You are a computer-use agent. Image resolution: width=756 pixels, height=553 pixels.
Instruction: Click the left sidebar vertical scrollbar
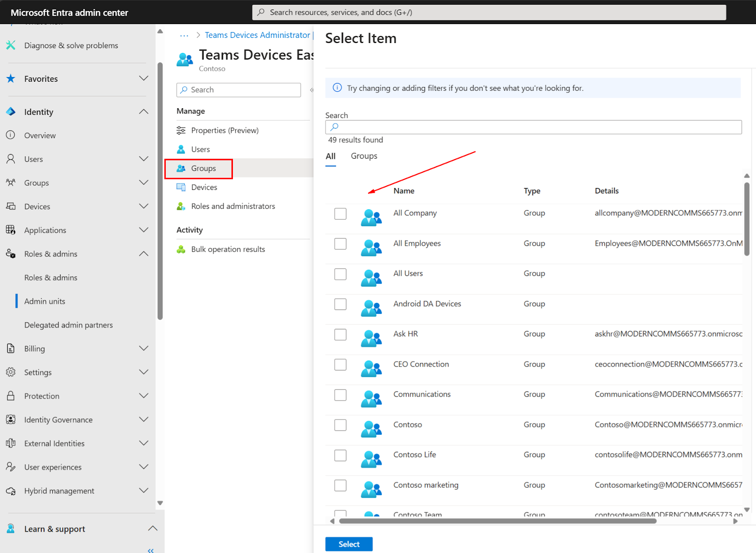[160, 191]
